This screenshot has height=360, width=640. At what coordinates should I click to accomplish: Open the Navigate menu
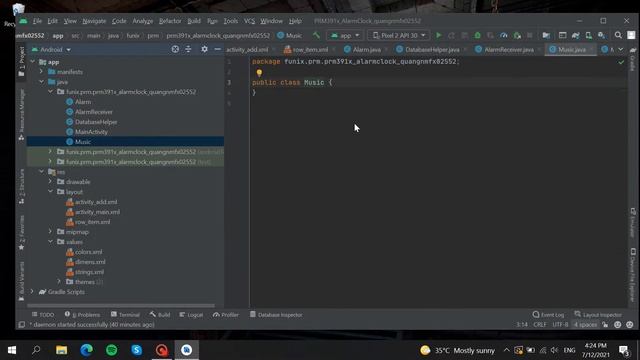coord(94,21)
